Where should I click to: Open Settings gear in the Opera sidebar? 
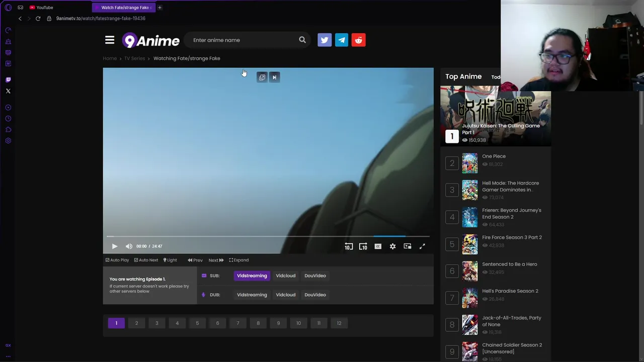coord(8,141)
